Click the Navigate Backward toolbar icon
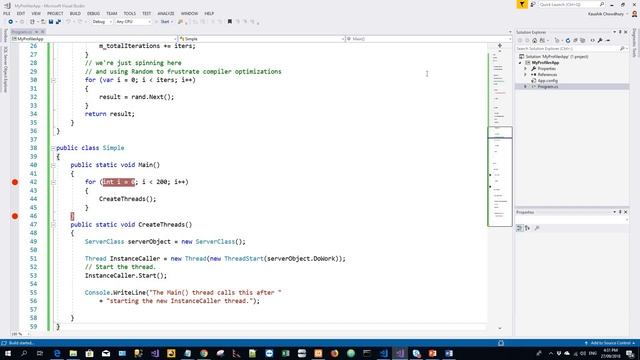 (x=11, y=22)
